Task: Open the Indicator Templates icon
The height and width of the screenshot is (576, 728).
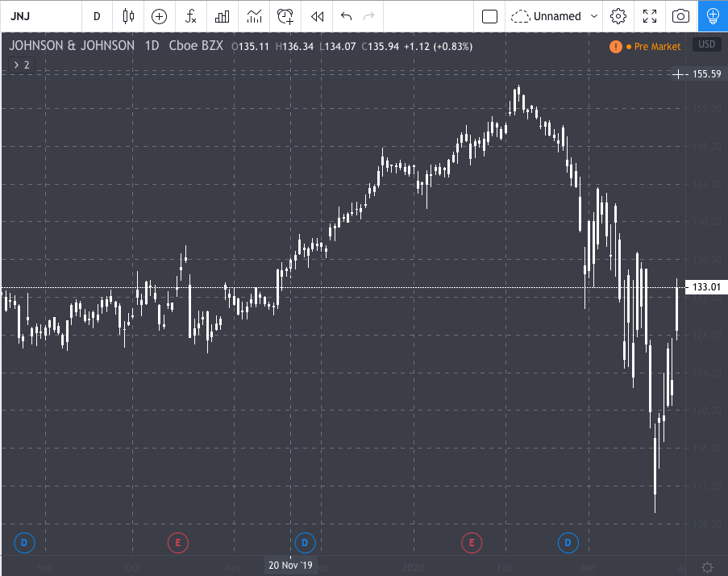Action: [254, 16]
